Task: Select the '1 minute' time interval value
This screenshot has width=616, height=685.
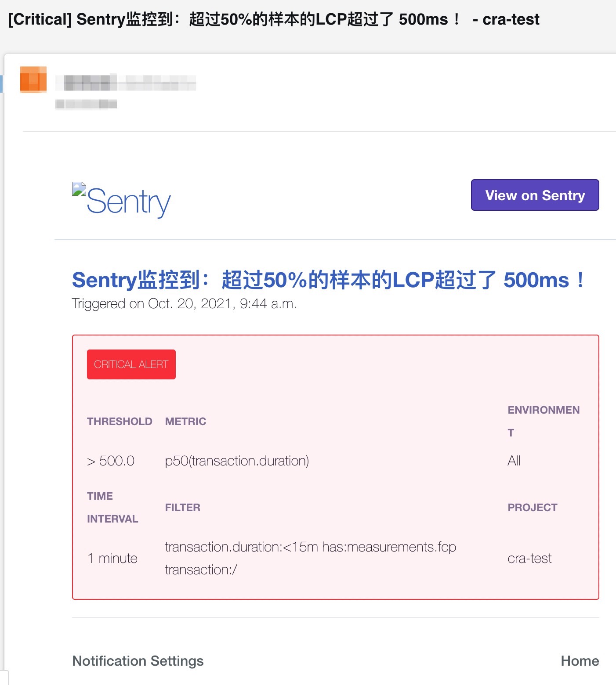Action: pyautogui.click(x=112, y=559)
